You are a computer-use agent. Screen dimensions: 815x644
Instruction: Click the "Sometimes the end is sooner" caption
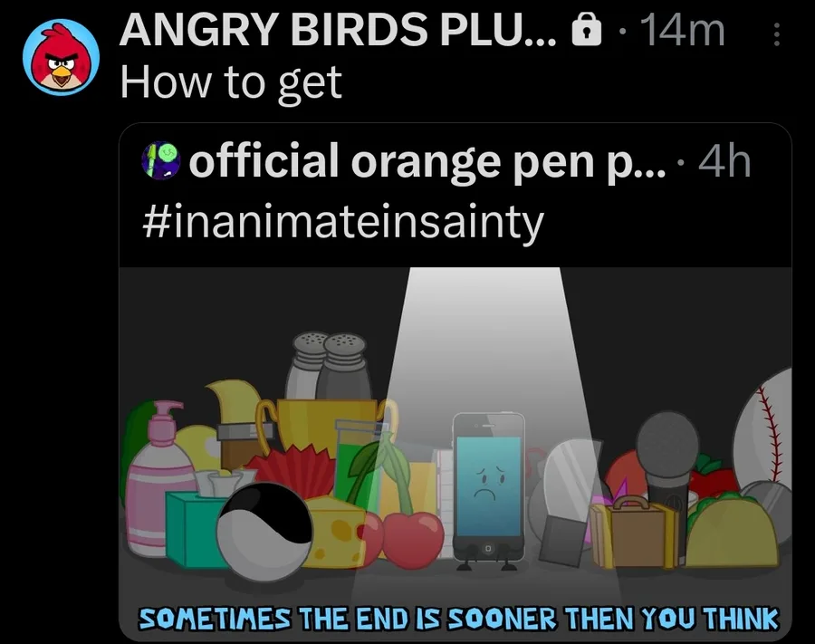[458, 619]
